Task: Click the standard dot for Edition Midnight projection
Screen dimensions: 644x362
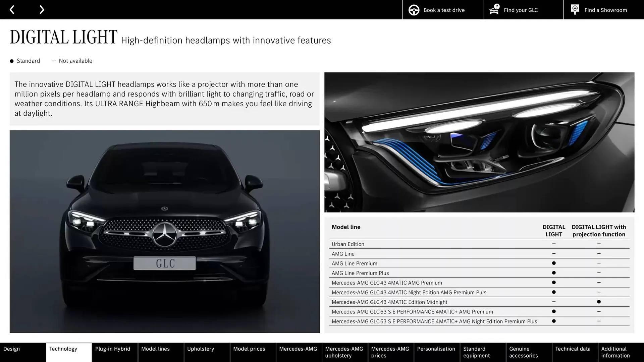Action: 599,302
